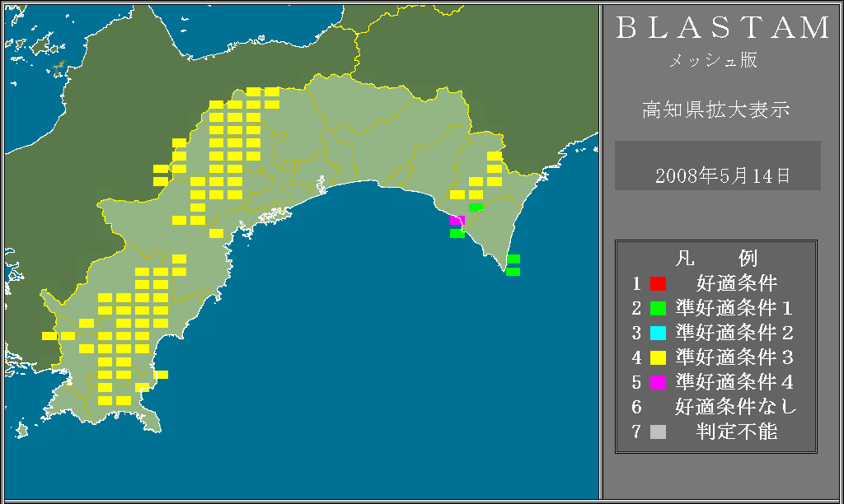Click the 凡例 legend heading
This screenshot has height=504, width=844.
pos(716,259)
